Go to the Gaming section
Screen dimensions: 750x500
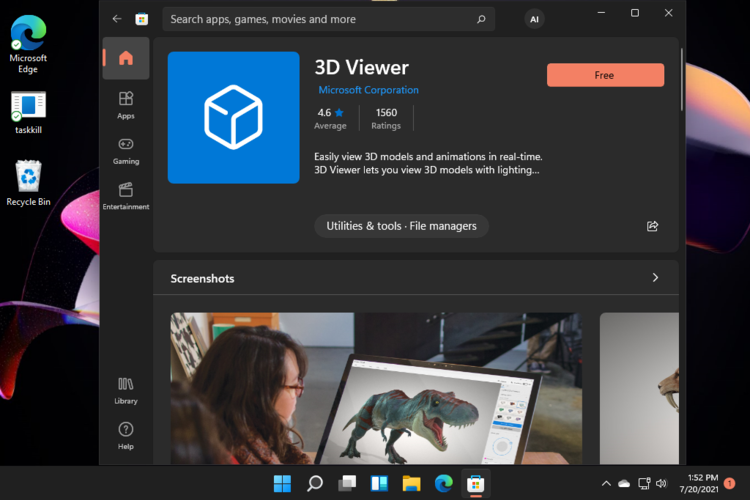(x=126, y=150)
